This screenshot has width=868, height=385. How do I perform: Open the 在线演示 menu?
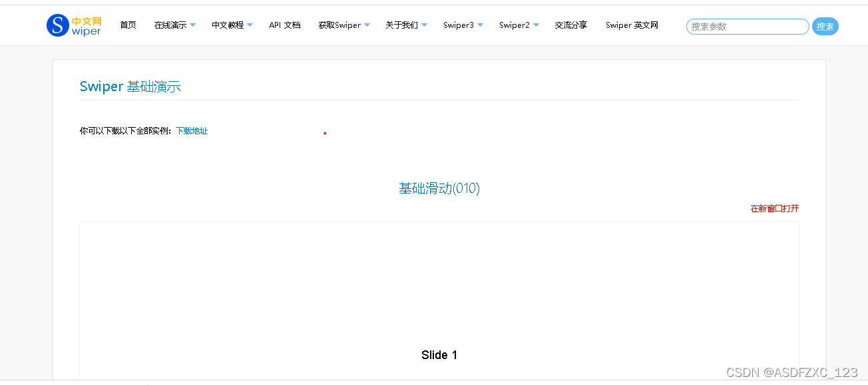coord(170,25)
